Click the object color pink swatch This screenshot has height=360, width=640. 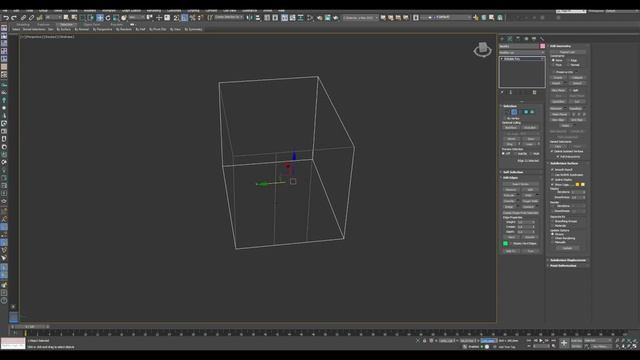(x=542, y=46)
